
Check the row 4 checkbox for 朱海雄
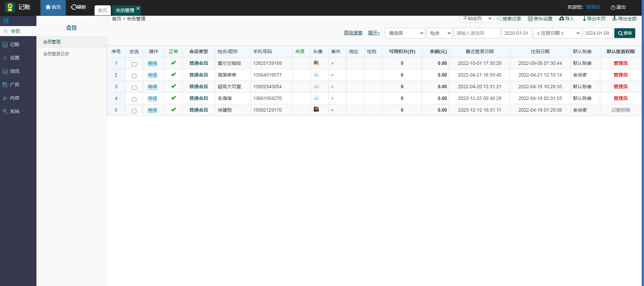point(134,99)
